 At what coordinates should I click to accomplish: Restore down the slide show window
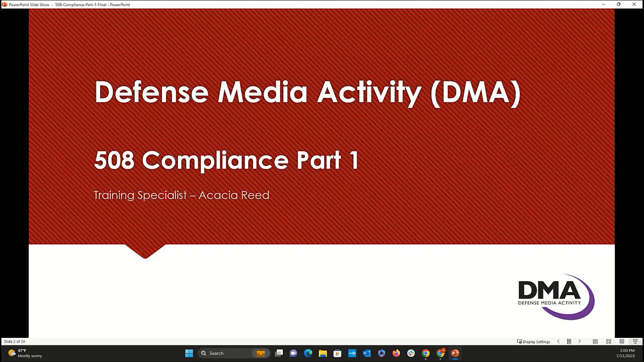click(618, 5)
